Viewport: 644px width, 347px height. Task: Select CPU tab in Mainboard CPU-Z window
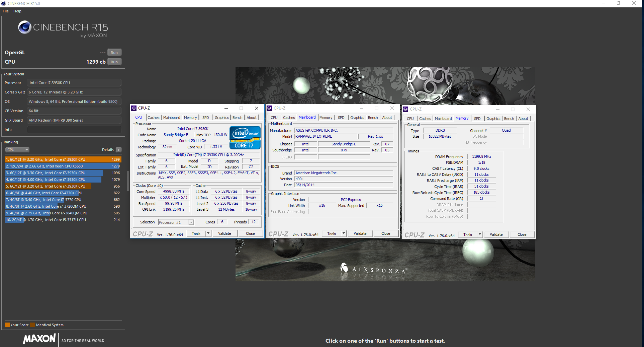pos(274,118)
